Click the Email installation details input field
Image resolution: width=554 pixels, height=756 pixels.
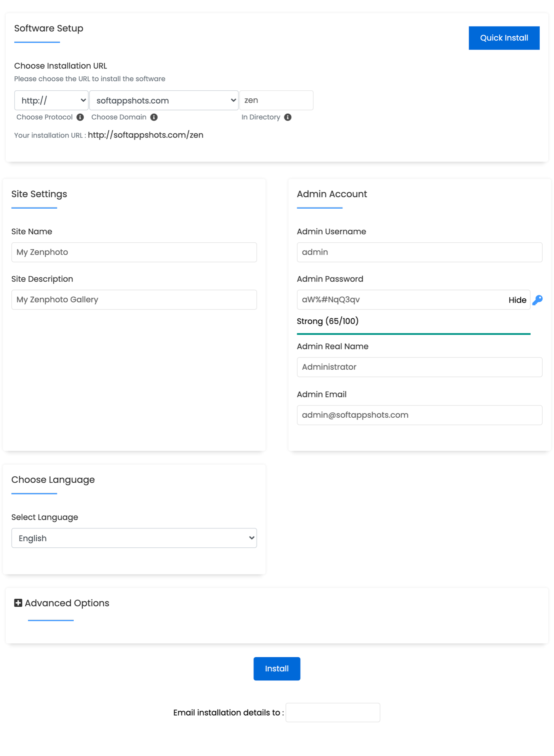333,713
